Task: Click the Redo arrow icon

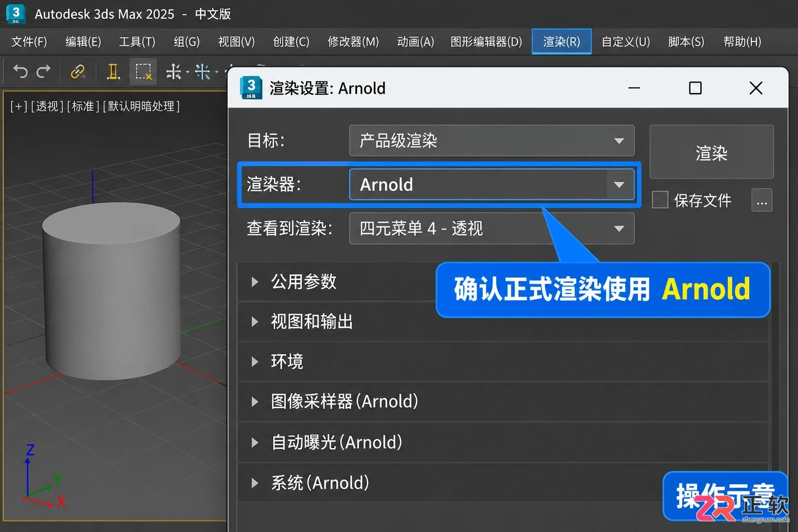Action: 43,71
